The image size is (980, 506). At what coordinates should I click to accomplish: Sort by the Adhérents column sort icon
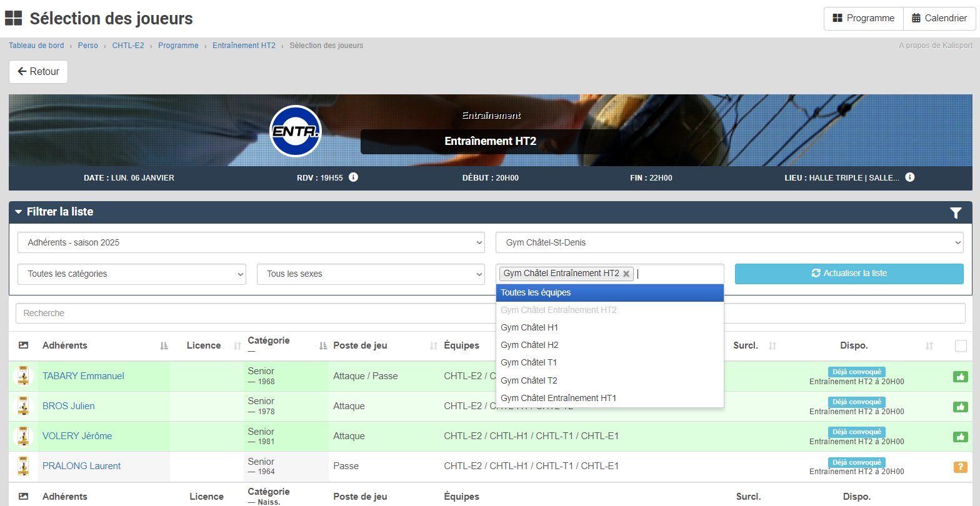click(164, 346)
